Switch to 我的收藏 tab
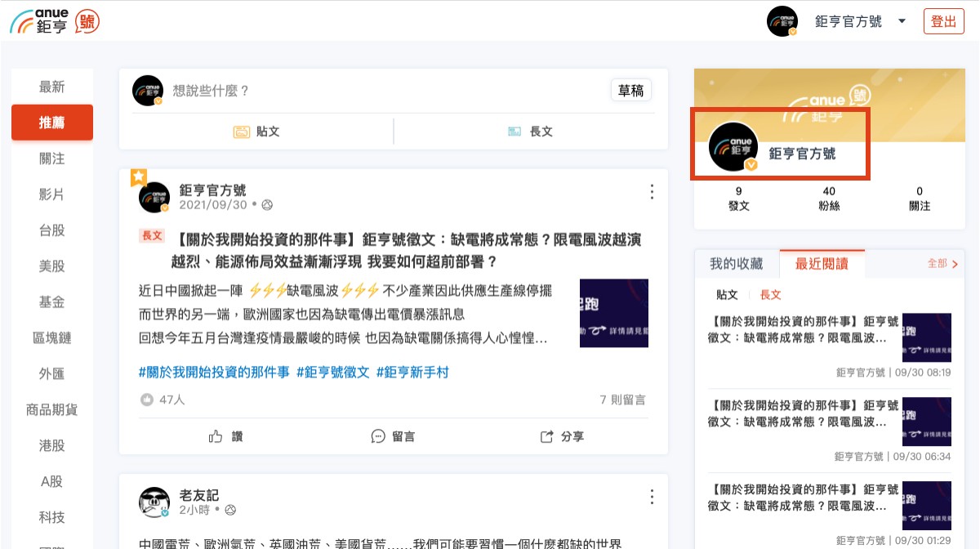Screen dimensions: 980x549 pos(736,264)
